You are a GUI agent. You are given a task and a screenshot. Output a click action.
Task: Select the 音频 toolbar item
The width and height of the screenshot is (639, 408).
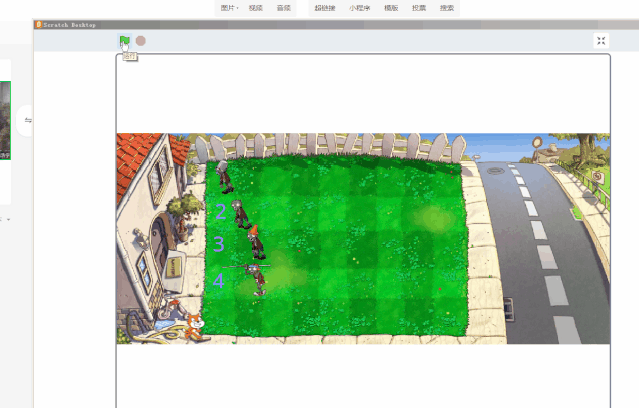tap(284, 8)
